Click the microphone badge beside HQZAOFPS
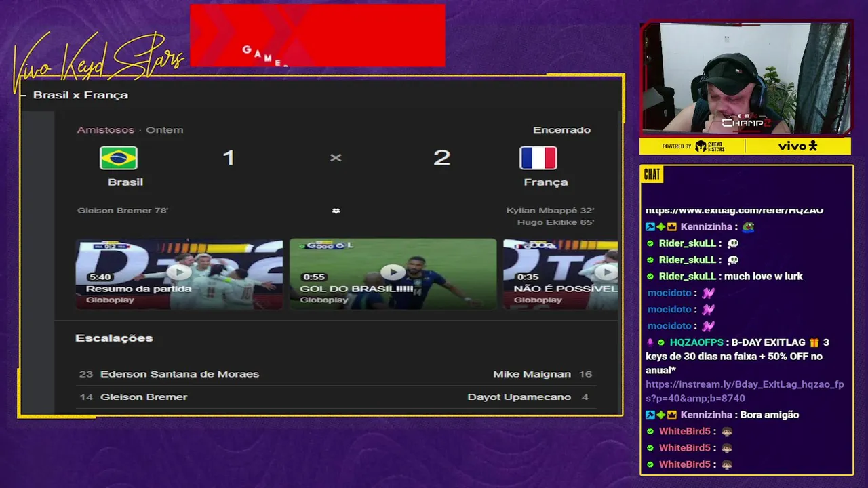Screen dimensions: 868x488 [650, 342]
